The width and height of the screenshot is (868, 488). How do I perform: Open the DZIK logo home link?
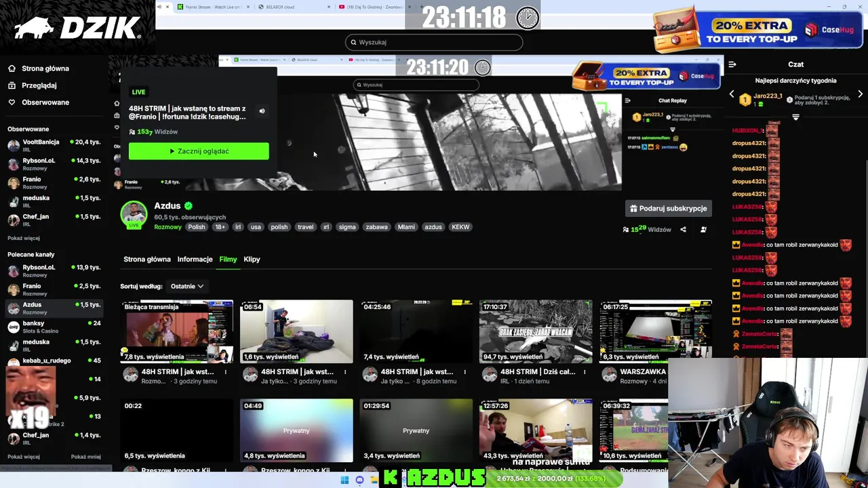pyautogui.click(x=77, y=28)
